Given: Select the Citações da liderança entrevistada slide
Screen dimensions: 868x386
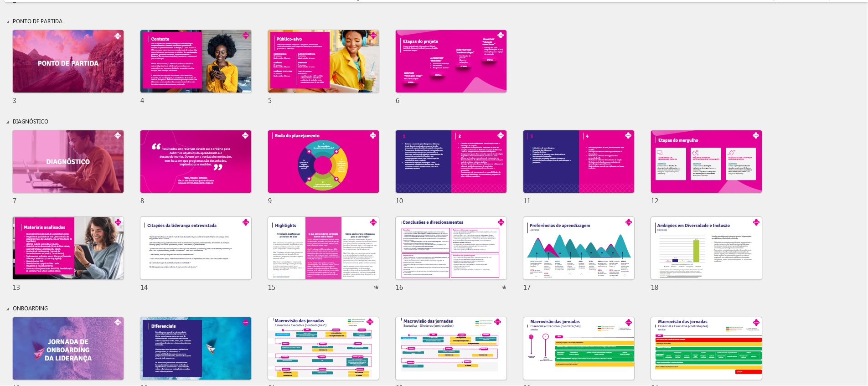Looking at the screenshot, I should coord(196,248).
